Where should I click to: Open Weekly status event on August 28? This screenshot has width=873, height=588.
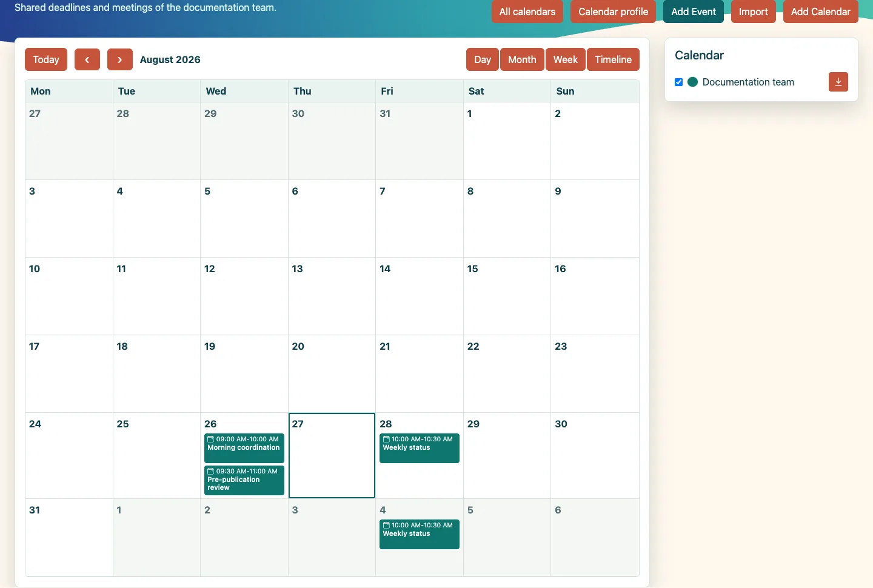point(420,448)
